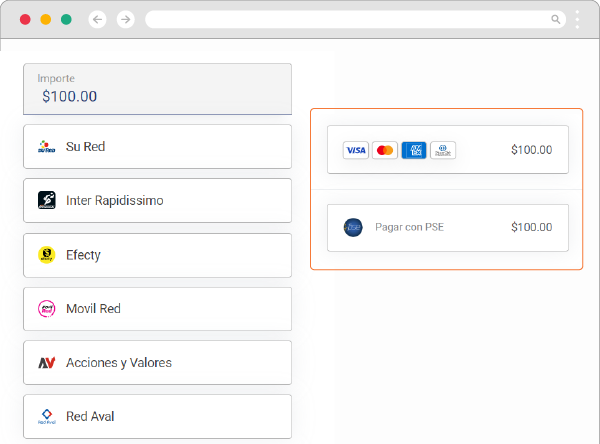The image size is (600, 444).
Task: Choose Pagar con PSE option
Action: tap(447, 228)
